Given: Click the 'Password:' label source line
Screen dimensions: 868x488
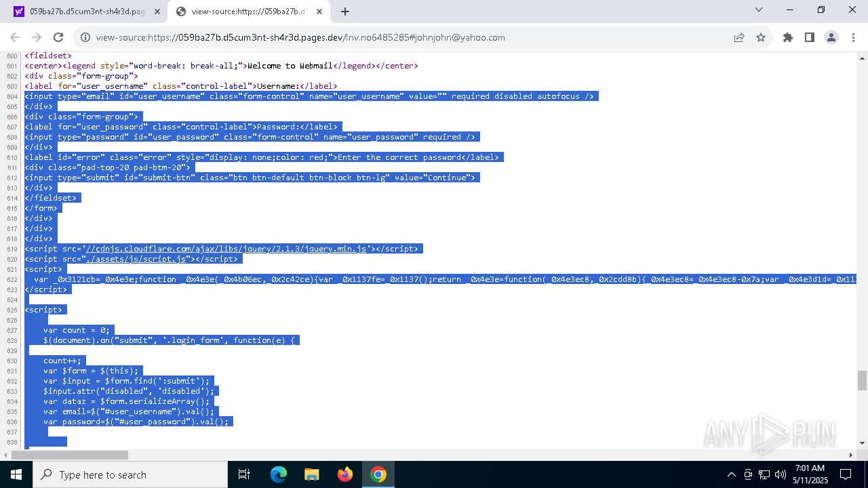Looking at the screenshot, I should pyautogui.click(x=181, y=127).
